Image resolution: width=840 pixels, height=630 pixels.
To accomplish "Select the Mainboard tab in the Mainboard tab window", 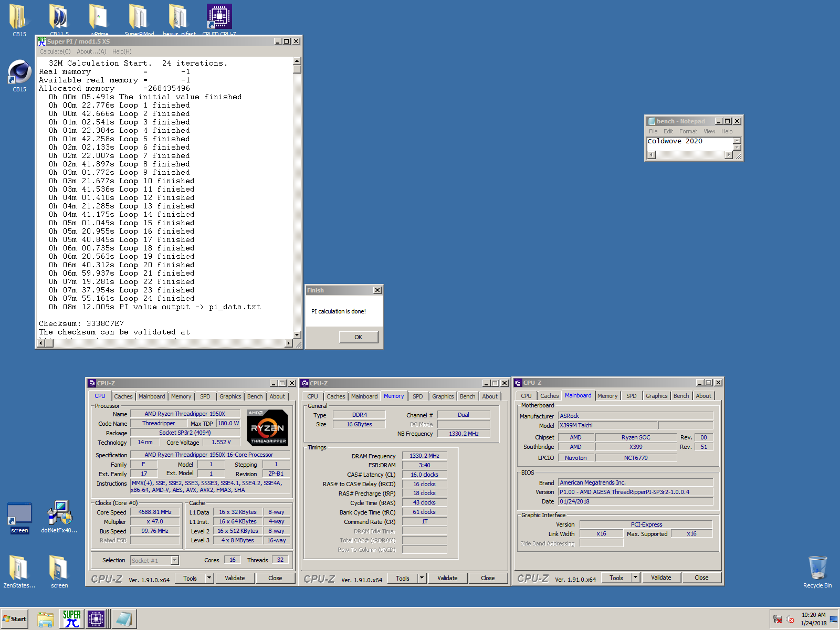I will (578, 395).
